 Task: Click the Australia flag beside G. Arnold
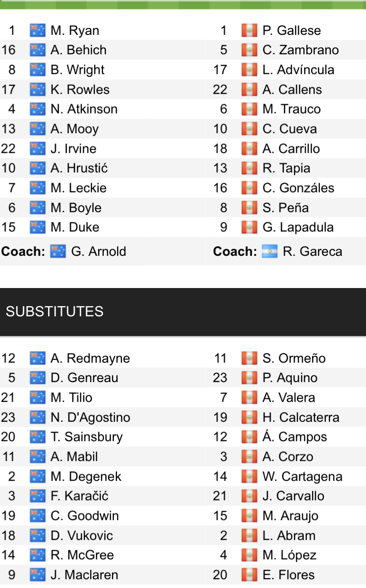(x=58, y=251)
